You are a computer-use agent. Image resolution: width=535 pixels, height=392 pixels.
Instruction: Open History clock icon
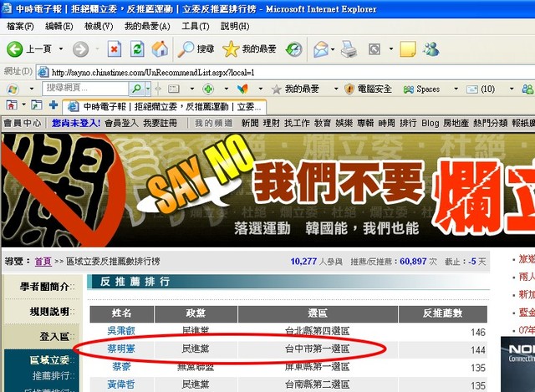294,49
